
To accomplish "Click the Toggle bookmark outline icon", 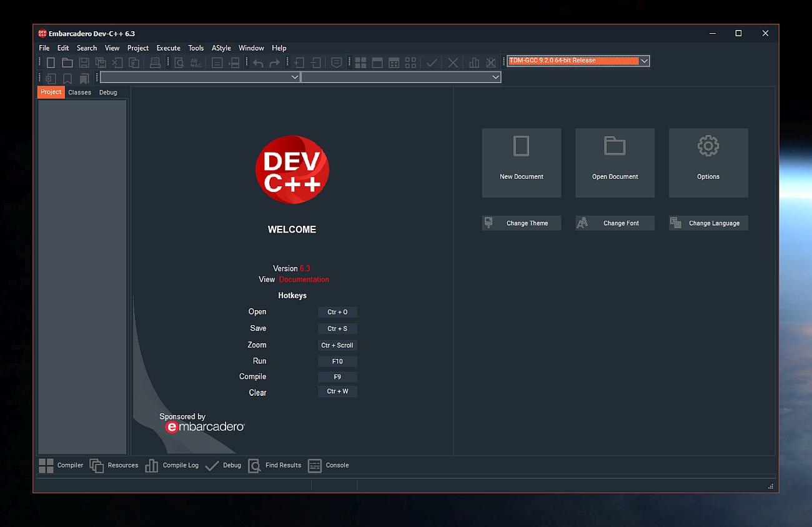I will click(x=67, y=79).
